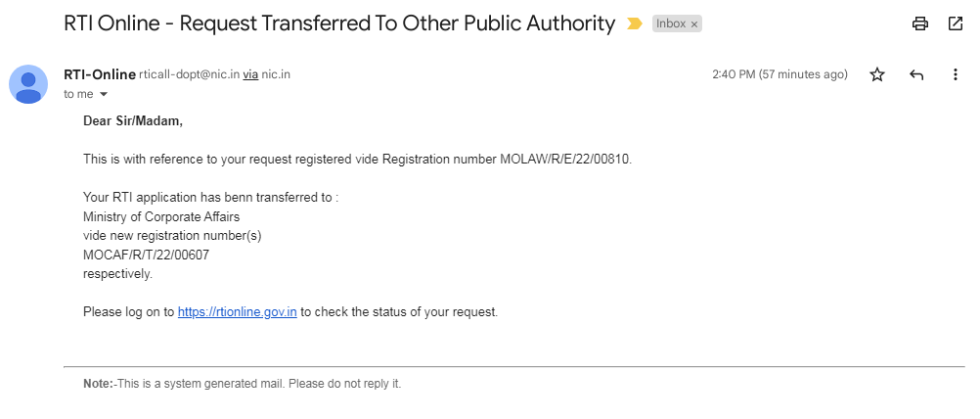This screenshot has width=980, height=419.
Task: Click the Print all icon
Action: (x=919, y=23)
